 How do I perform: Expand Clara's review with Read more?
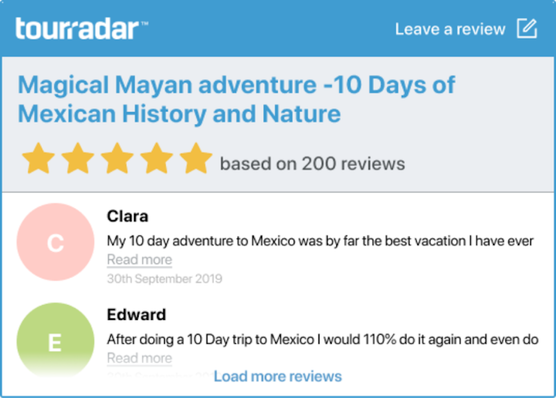click(139, 260)
